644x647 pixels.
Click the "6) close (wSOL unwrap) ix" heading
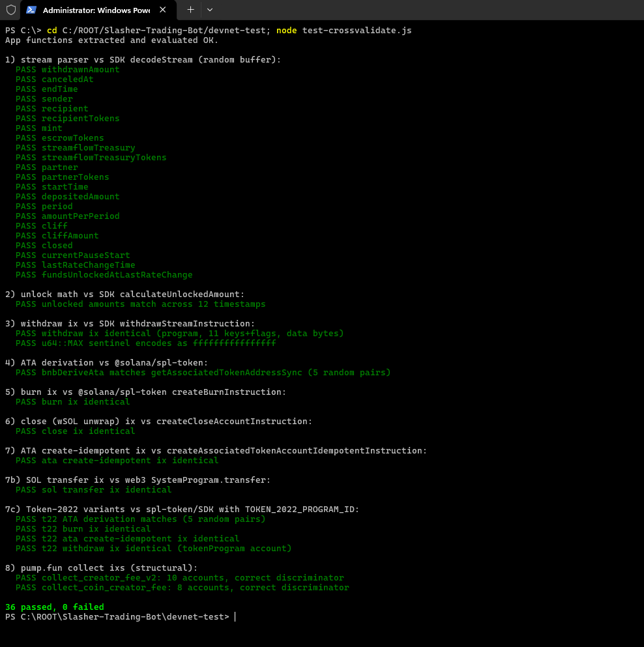point(158,421)
